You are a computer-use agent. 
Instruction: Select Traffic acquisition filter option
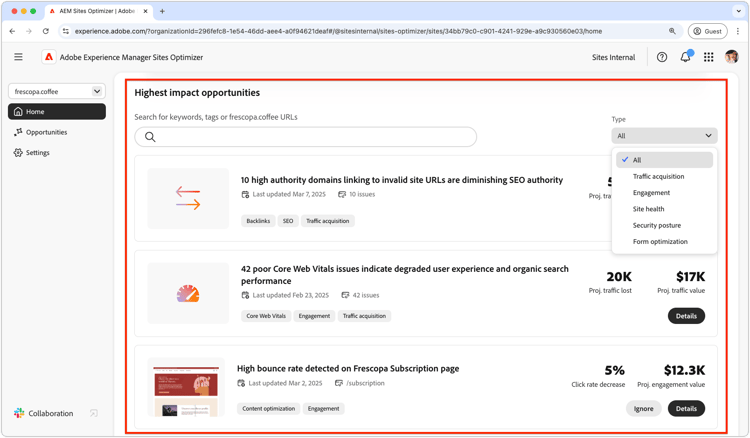658,176
